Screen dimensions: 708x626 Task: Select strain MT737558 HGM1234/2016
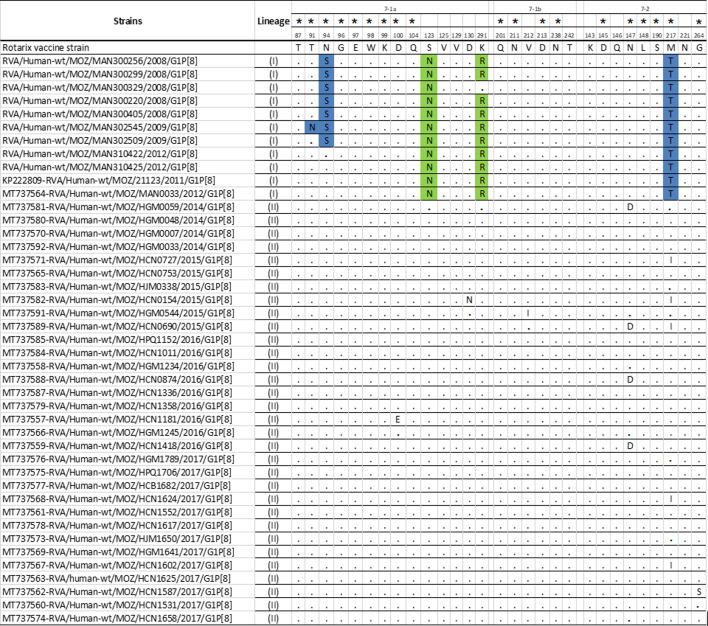[118, 366]
